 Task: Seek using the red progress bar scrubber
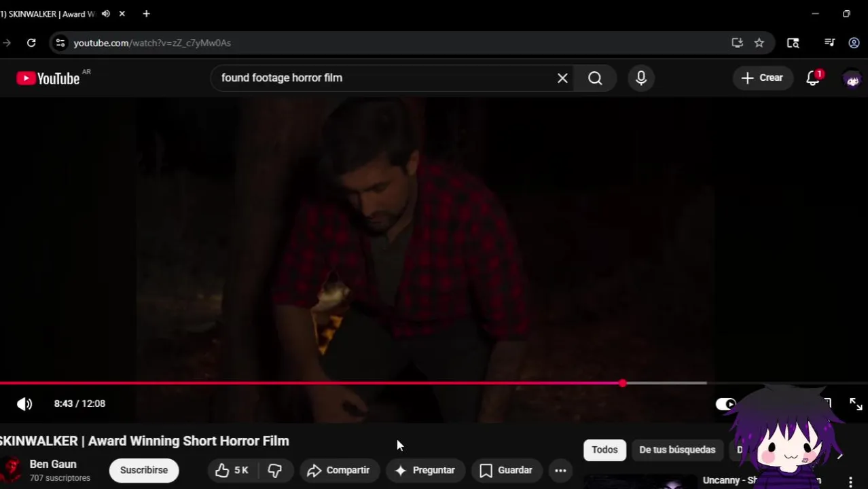(623, 384)
